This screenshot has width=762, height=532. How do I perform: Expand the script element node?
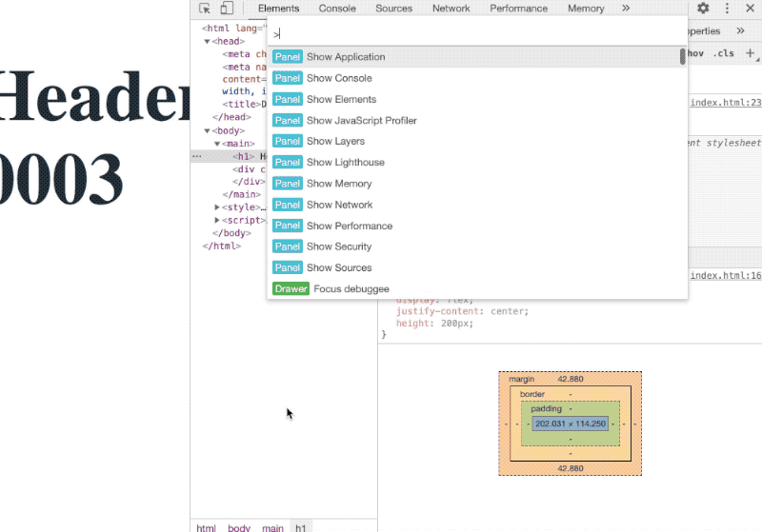(218, 220)
